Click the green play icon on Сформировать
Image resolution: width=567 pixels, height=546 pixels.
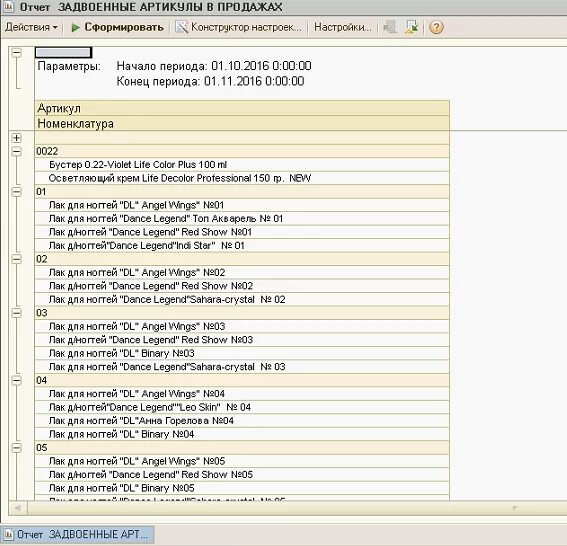point(76,27)
